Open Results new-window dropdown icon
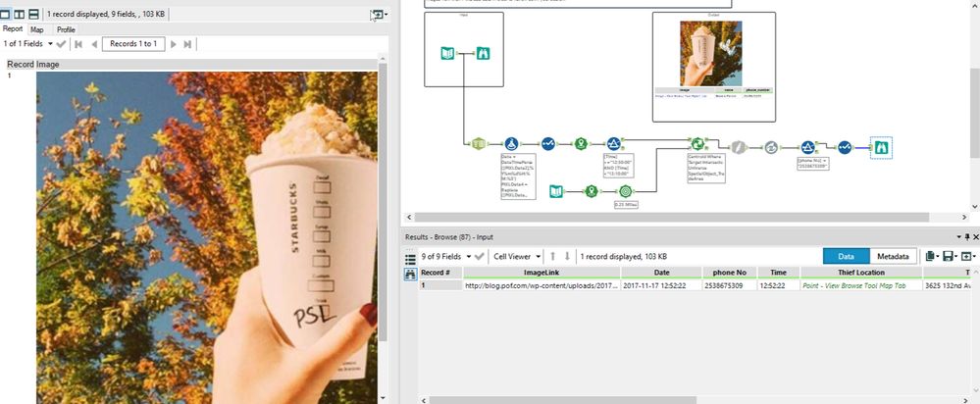 point(968,257)
